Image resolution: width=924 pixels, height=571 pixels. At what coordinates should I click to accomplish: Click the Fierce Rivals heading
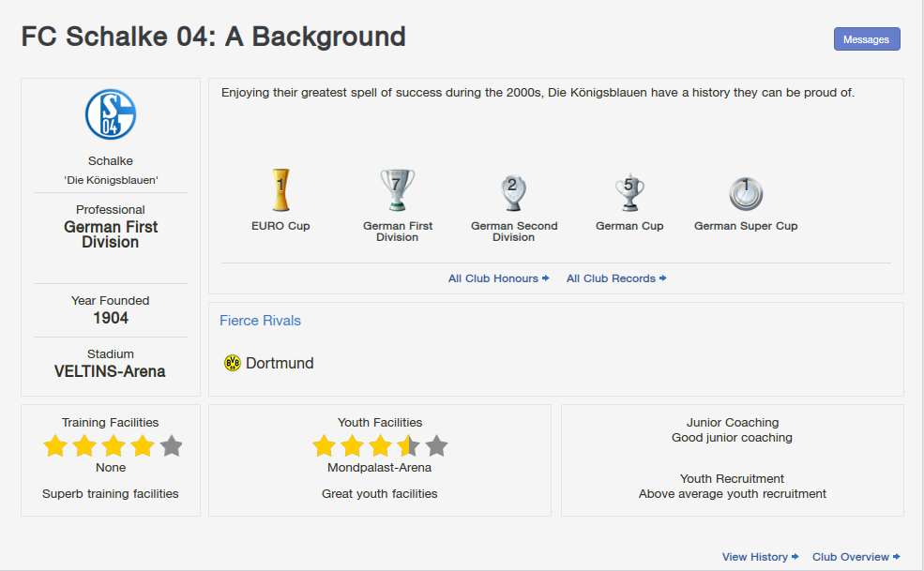[260, 321]
